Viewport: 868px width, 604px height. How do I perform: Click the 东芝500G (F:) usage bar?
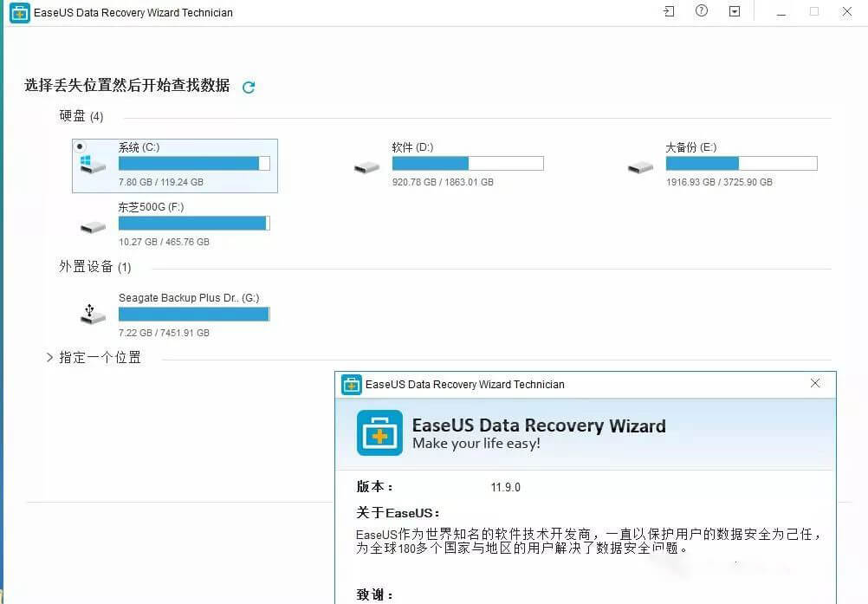tap(194, 223)
